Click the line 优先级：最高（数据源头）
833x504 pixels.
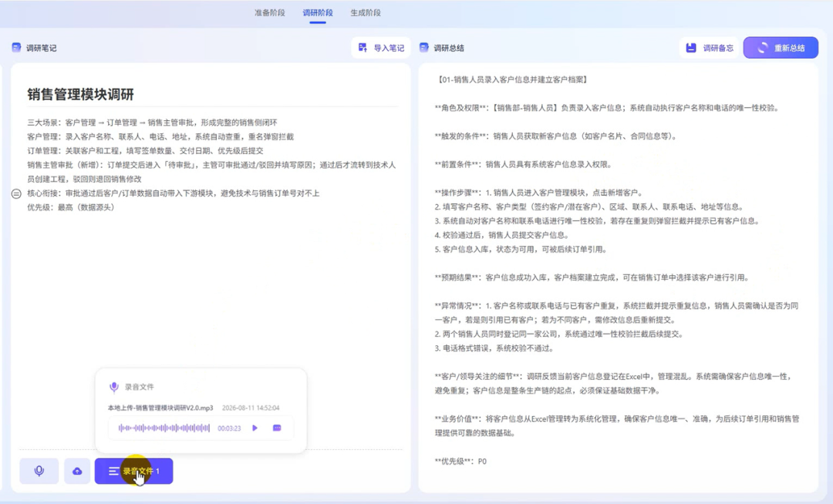click(x=71, y=207)
